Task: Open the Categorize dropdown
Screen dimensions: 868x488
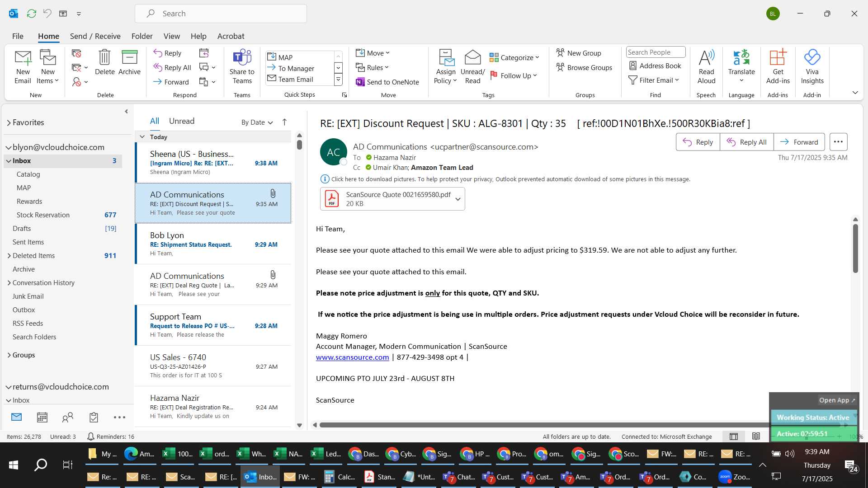Action: tap(514, 57)
